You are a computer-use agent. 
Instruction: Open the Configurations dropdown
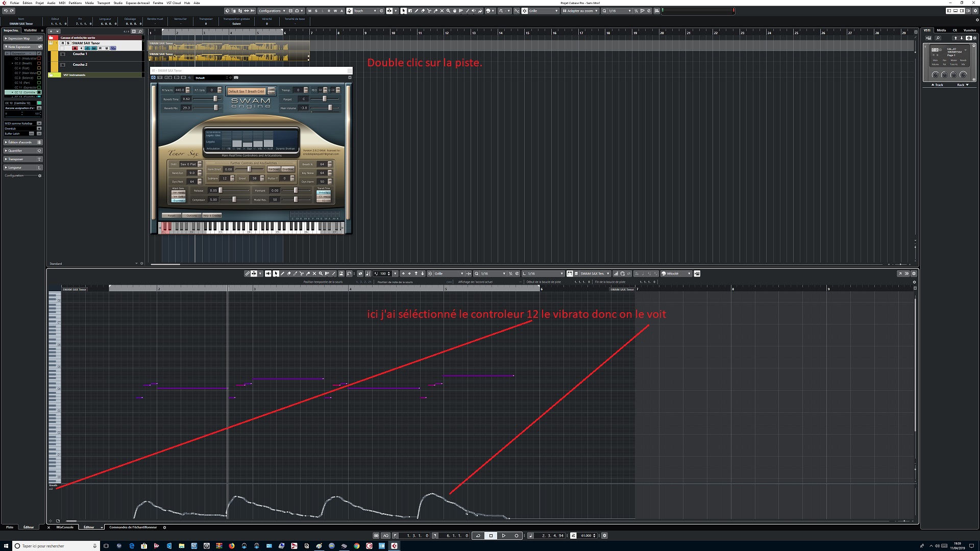(271, 10)
